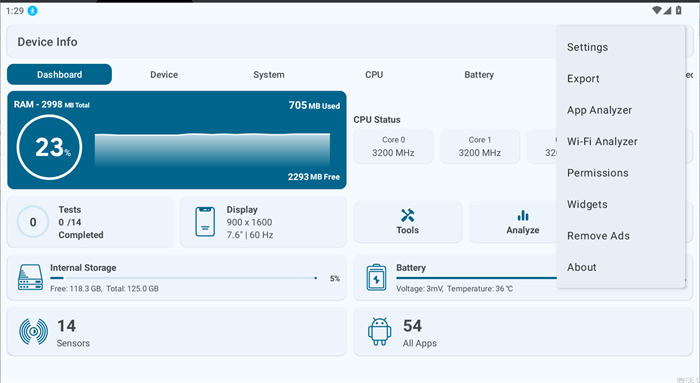
Task: Switch to the Device tab
Action: coord(164,75)
